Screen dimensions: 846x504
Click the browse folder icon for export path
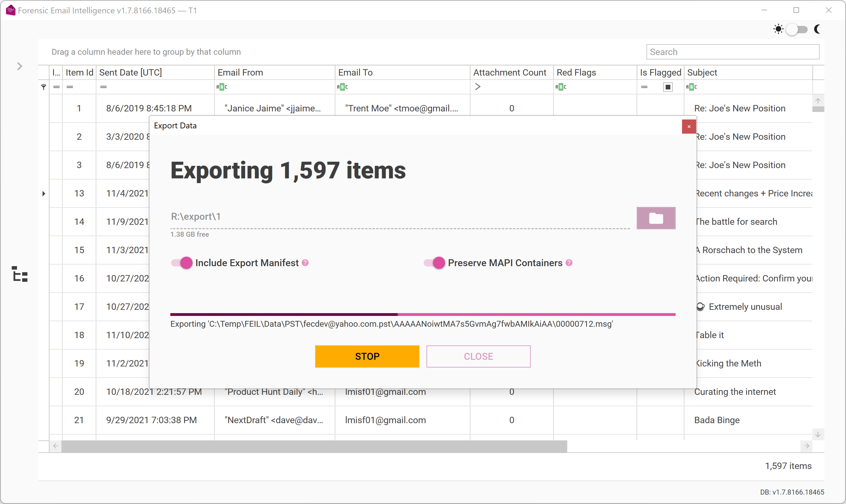[655, 218]
